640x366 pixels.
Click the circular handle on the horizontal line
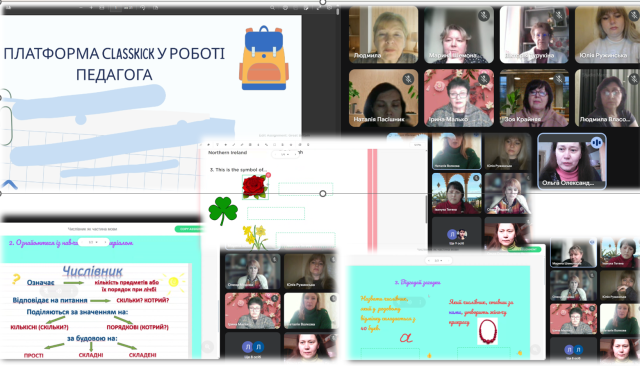(x=322, y=193)
